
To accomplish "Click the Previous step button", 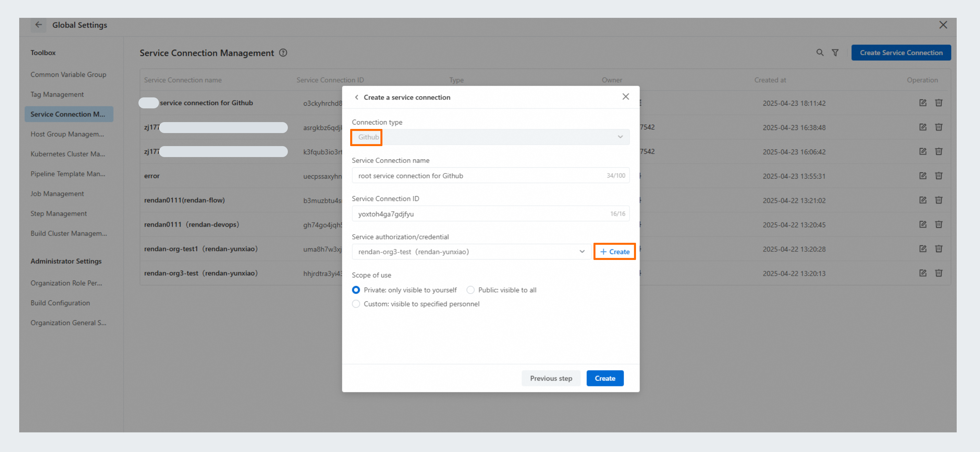I will (551, 378).
